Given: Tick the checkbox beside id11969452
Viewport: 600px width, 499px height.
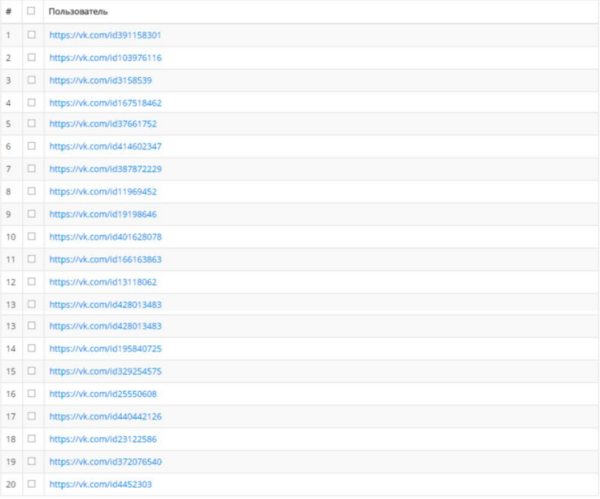Looking at the screenshot, I should point(31,191).
